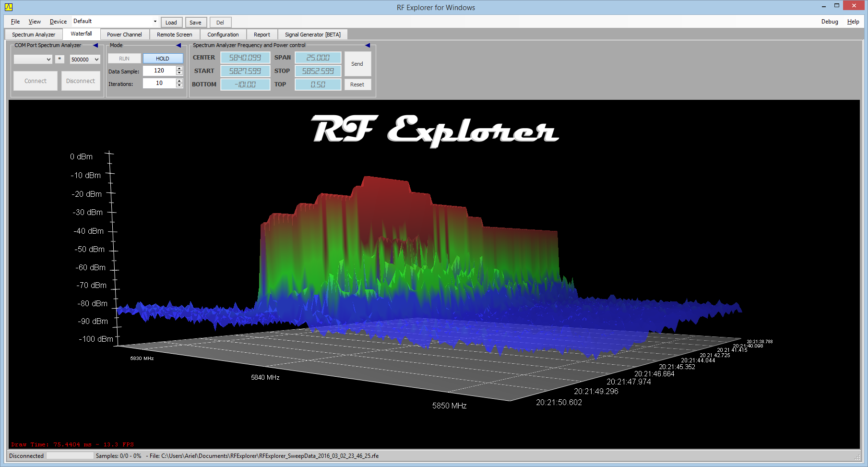Open the Signal Generator [BETA] tab
868x467 pixels.
point(313,35)
